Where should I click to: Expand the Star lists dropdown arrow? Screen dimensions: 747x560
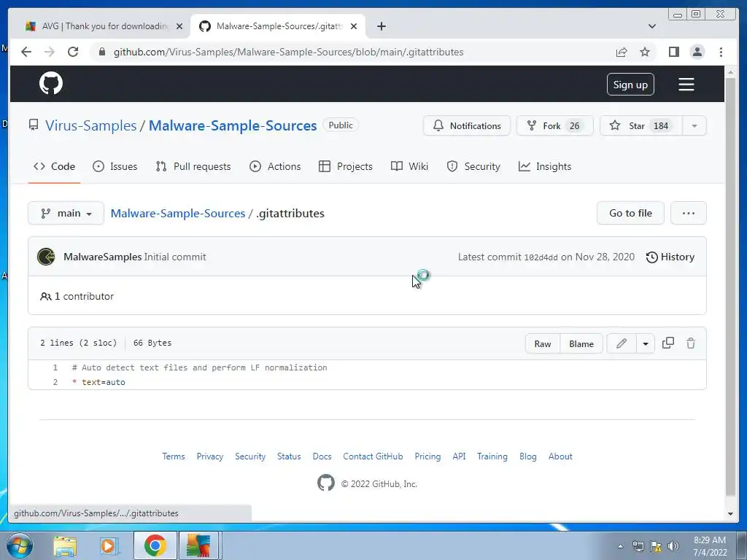click(x=694, y=125)
